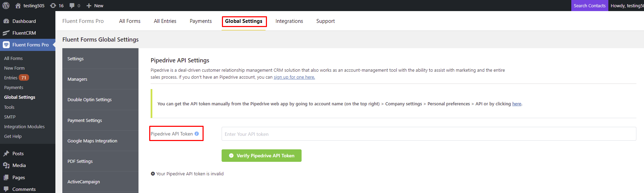Click the plus New content icon
Image resolution: width=644 pixels, height=193 pixels.
pyautogui.click(x=89, y=6)
